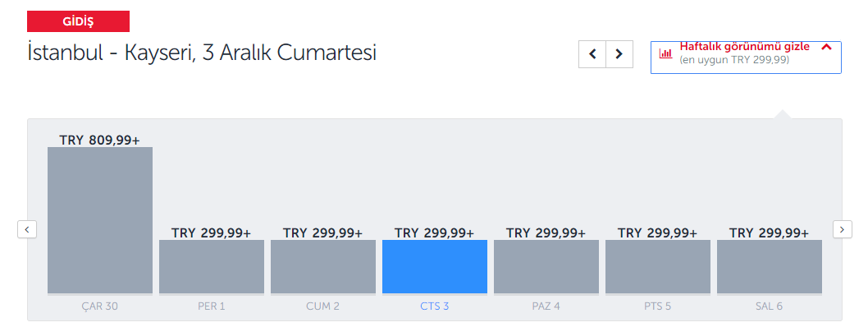Select the SAL 6 price bar
The height and width of the screenshot is (327, 868).
(770, 266)
